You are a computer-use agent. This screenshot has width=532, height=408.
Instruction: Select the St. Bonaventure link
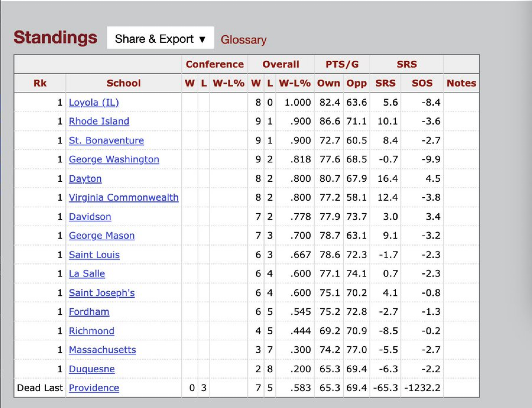[106, 140]
